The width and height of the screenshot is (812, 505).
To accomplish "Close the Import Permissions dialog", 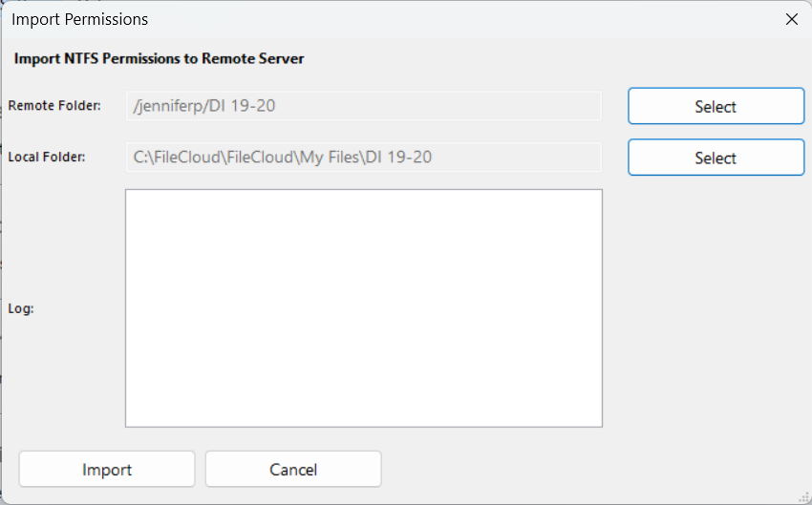I will pos(791,19).
